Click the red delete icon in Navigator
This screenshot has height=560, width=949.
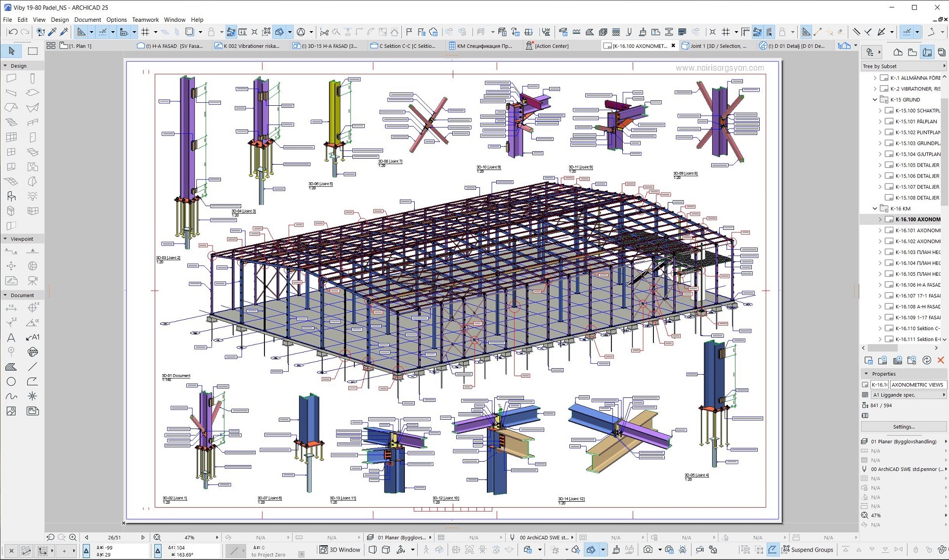(941, 360)
